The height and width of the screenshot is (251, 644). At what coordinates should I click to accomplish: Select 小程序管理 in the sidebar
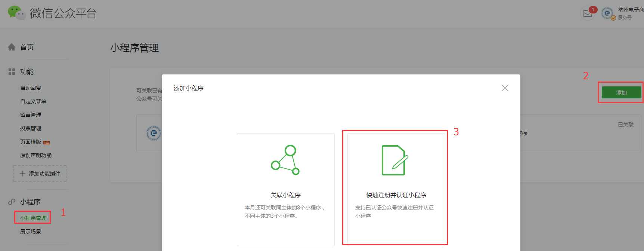click(x=33, y=218)
